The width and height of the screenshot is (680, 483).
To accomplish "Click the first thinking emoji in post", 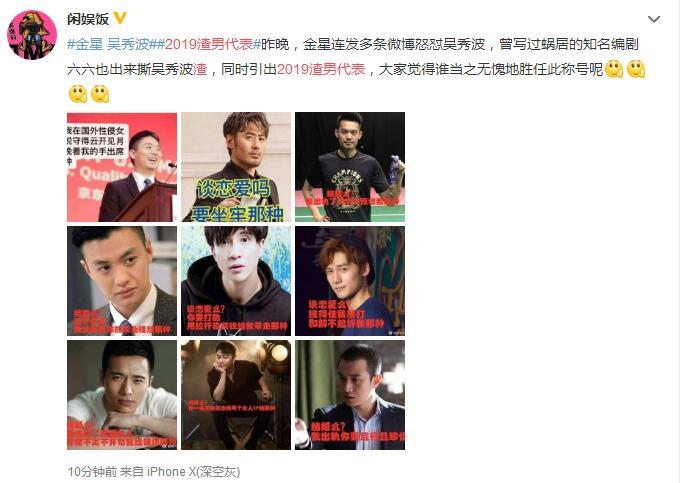I will click(614, 69).
